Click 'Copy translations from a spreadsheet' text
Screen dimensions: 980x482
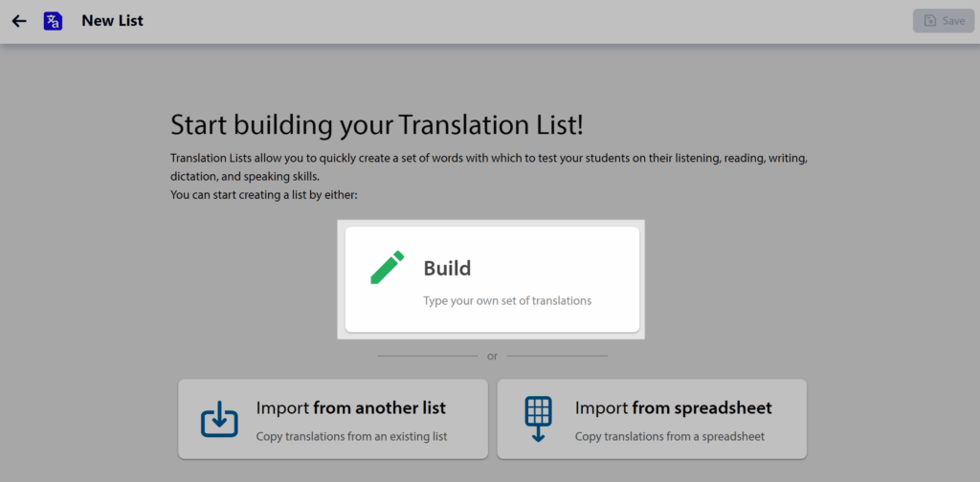tap(670, 436)
